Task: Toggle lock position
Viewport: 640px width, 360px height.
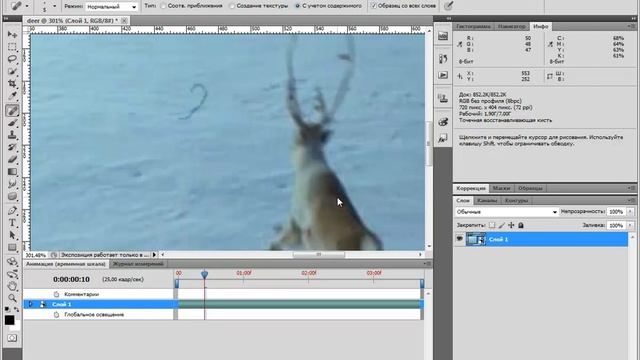Action: click(x=511, y=225)
